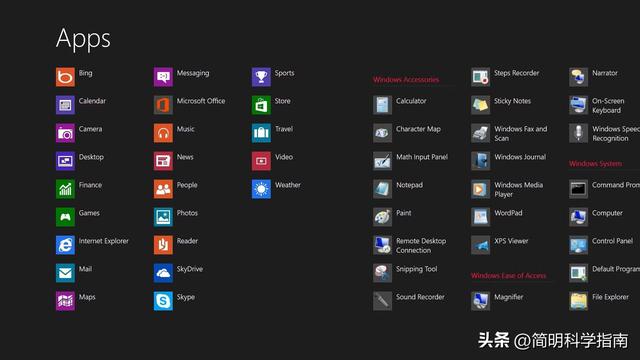Click the Windows Accessories group heading
This screenshot has width=640, height=360.
pos(406,80)
